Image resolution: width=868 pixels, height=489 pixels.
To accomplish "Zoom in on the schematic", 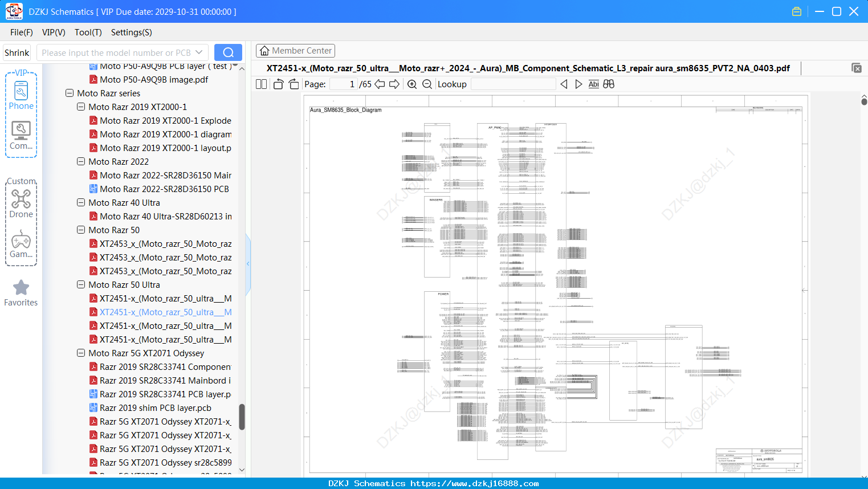I will click(412, 84).
